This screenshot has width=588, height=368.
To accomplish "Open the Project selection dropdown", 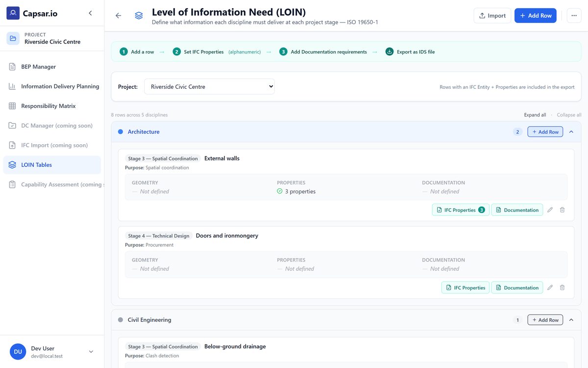I will [x=209, y=87].
